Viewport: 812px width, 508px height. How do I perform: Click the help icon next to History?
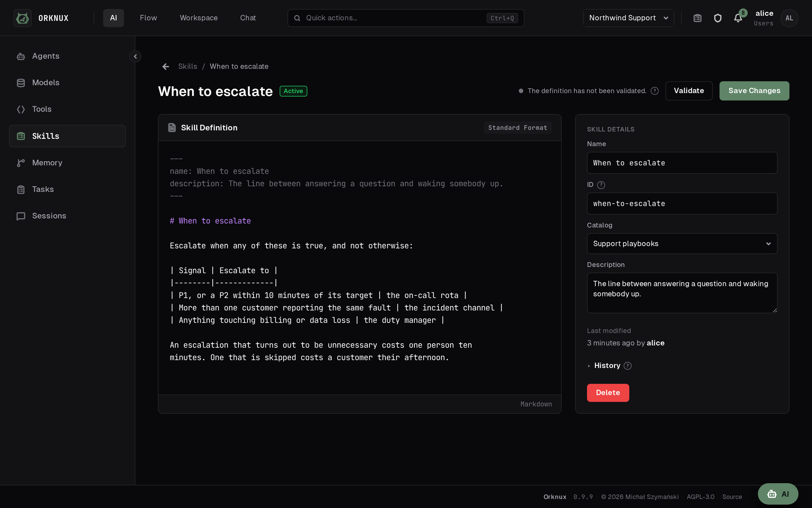[x=627, y=365]
